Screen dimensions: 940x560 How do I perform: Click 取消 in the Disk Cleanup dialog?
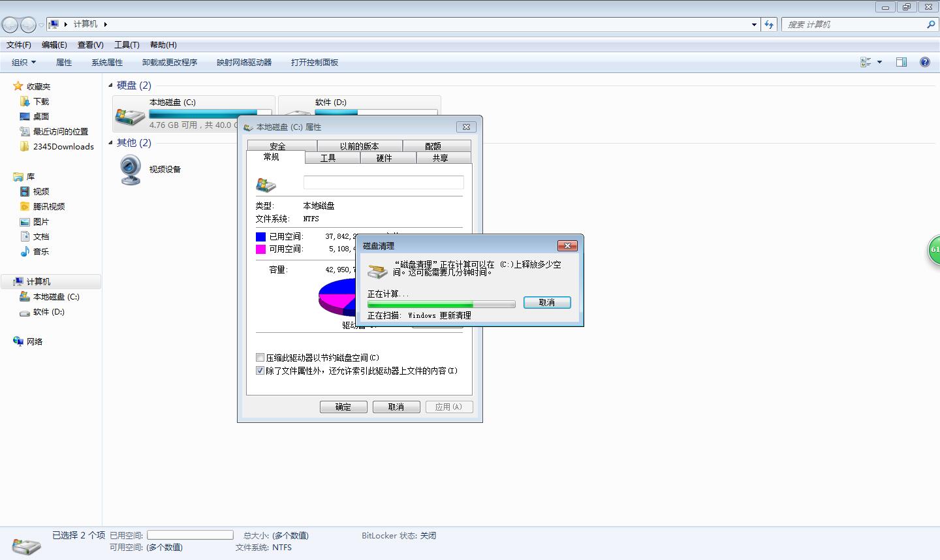click(x=547, y=302)
